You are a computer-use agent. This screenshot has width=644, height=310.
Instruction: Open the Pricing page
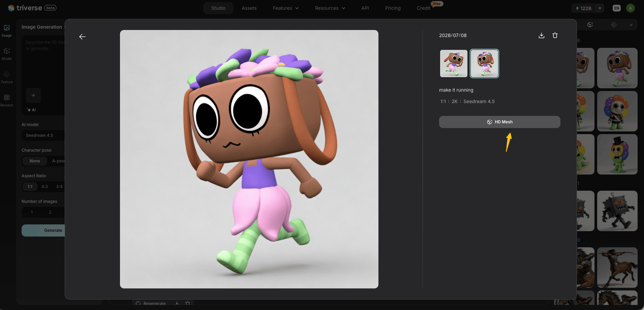393,8
